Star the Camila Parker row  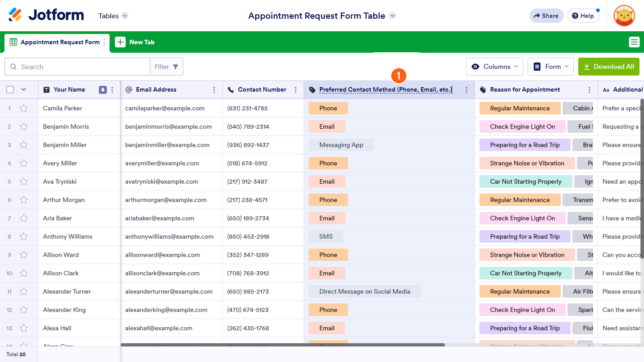(24, 108)
